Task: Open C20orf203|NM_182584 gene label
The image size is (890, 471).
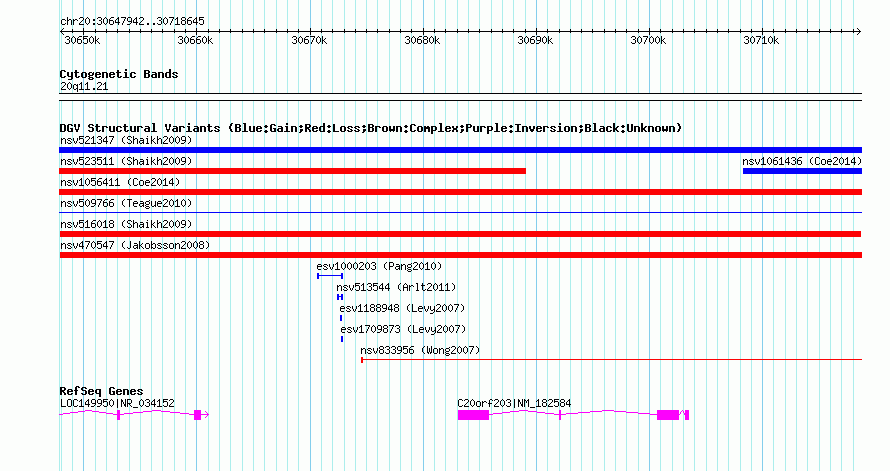Action: pyautogui.click(x=514, y=403)
